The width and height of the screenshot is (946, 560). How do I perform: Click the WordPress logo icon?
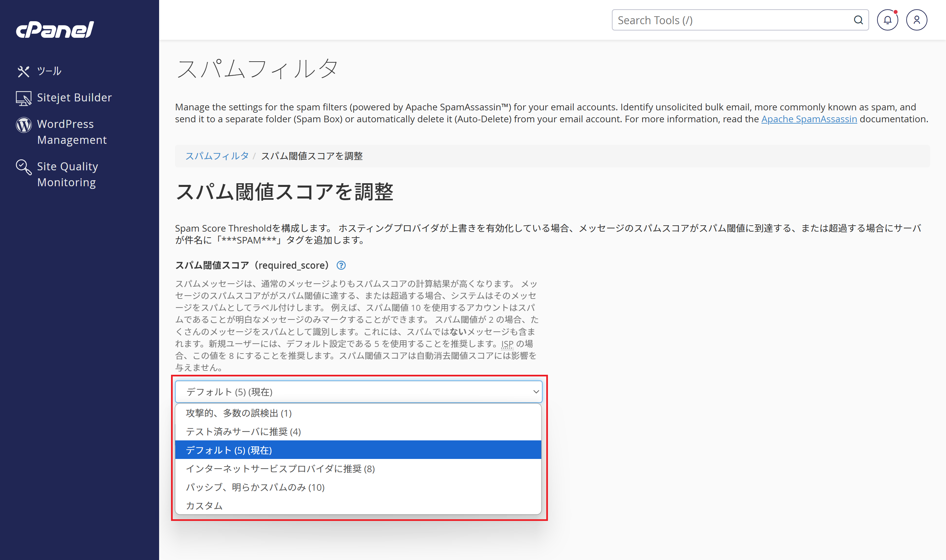(x=24, y=125)
